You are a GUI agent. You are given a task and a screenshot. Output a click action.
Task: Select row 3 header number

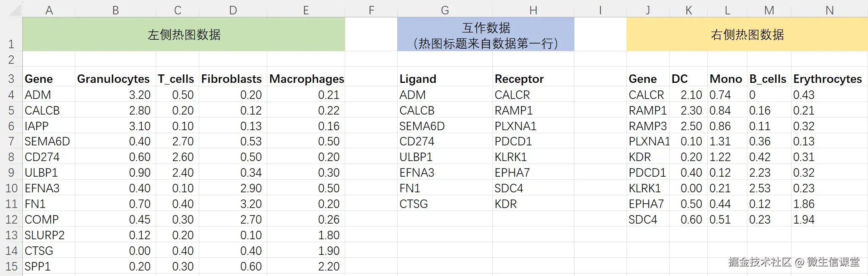[11, 79]
